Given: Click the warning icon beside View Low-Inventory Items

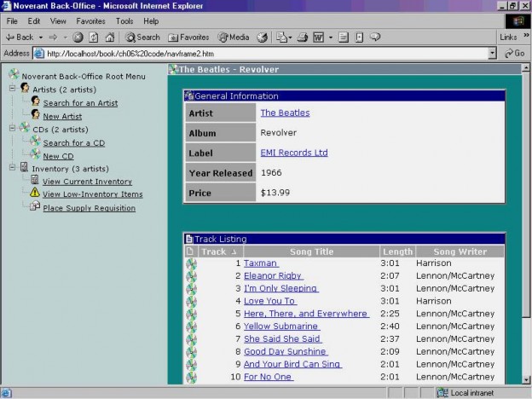Looking at the screenshot, I should pyautogui.click(x=35, y=194).
